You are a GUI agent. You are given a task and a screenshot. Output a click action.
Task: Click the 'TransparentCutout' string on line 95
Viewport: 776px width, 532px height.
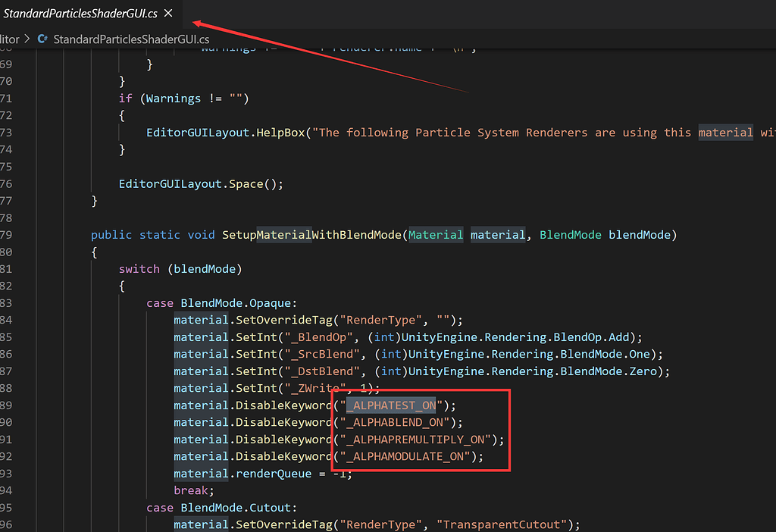point(502,524)
